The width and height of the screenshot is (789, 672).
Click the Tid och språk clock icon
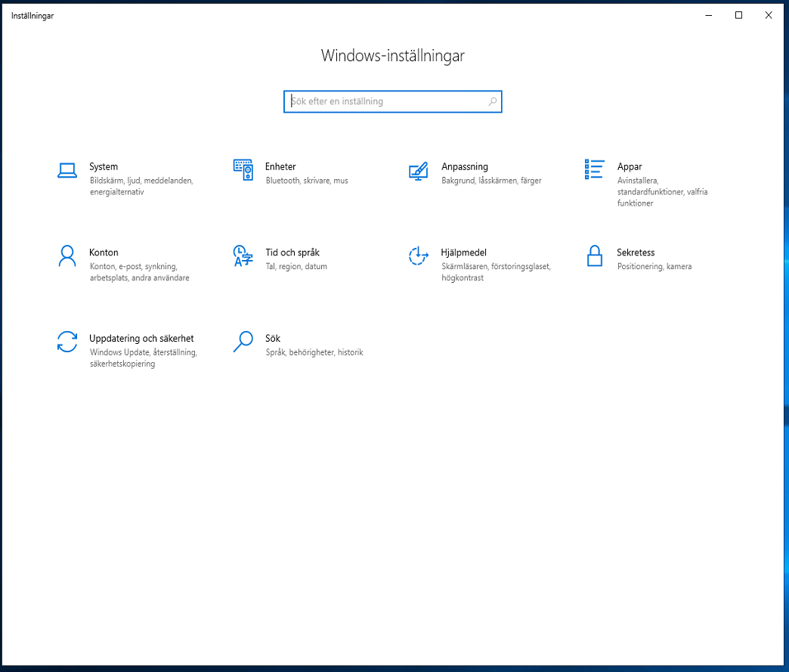[x=243, y=256]
